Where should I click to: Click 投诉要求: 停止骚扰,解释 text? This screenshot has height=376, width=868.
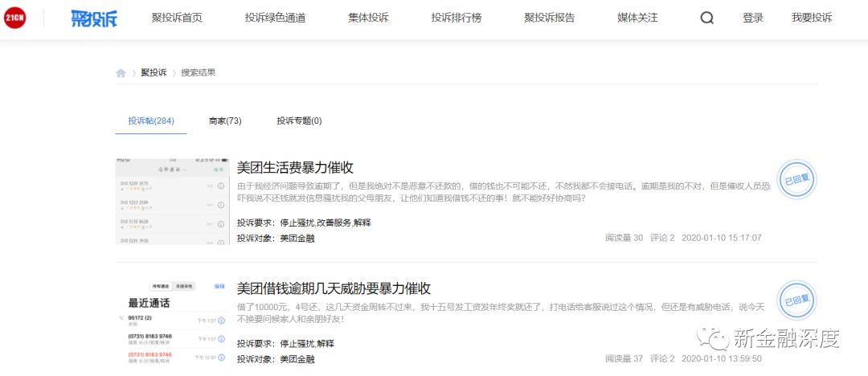click(285, 343)
